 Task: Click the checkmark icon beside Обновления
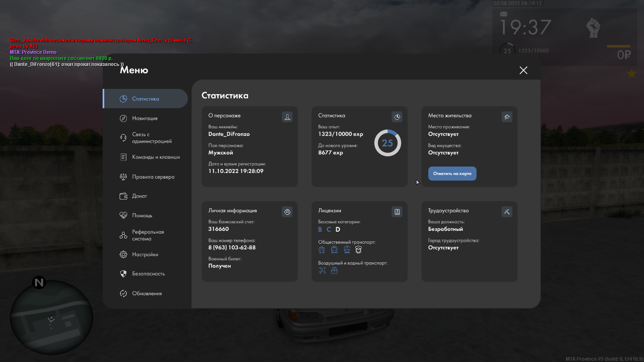124,294
